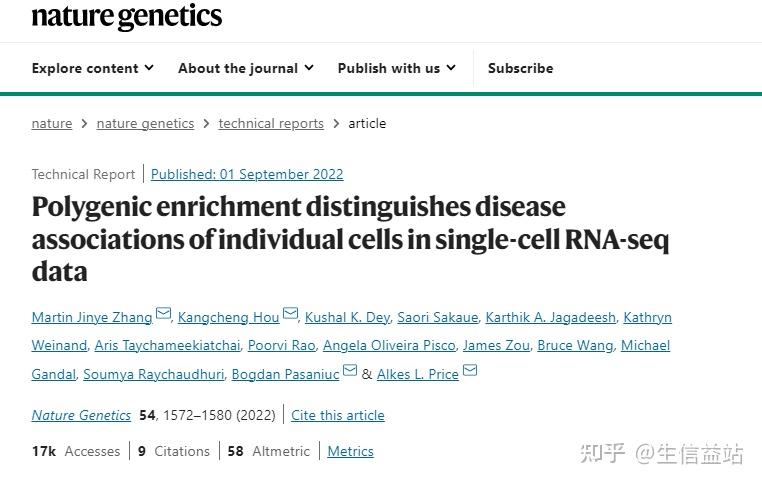Screen dimensions: 762x485
Task: Navigate to the nature genetics breadcrumb
Action: [x=145, y=124]
